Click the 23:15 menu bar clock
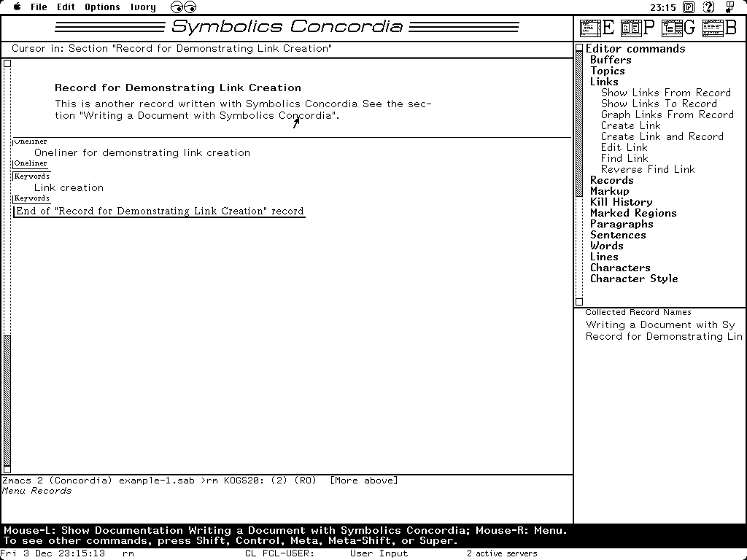Screen dimensions: 747x560 (663, 7)
